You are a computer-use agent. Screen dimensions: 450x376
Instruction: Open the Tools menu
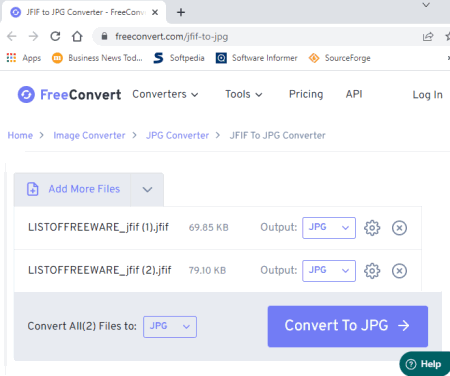pyautogui.click(x=244, y=94)
